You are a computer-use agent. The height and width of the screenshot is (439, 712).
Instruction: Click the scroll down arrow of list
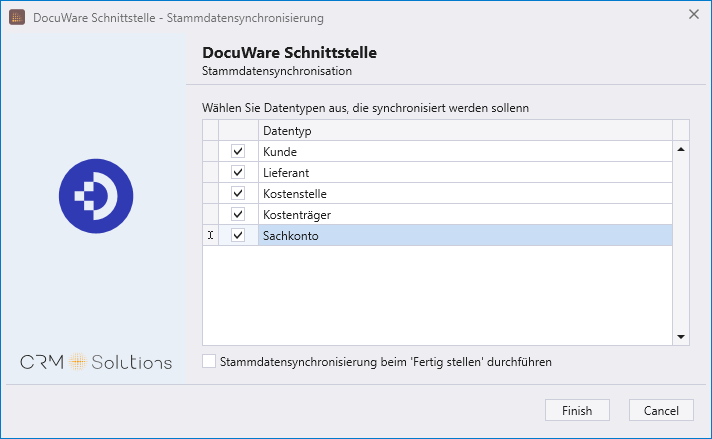click(x=681, y=337)
